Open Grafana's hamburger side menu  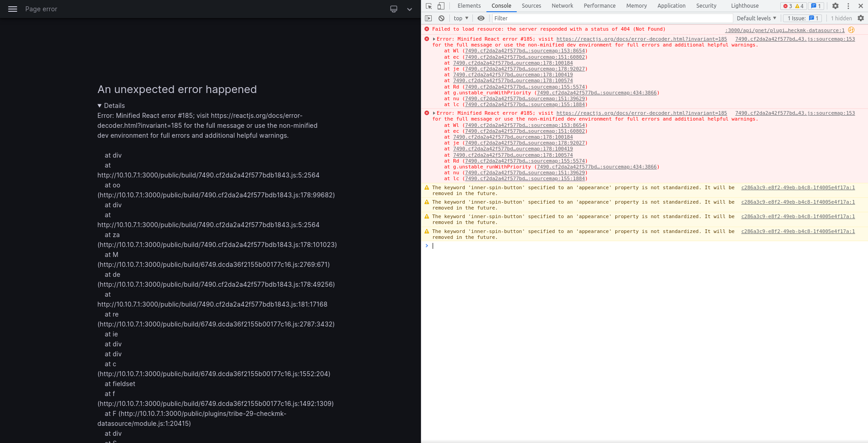(12, 9)
